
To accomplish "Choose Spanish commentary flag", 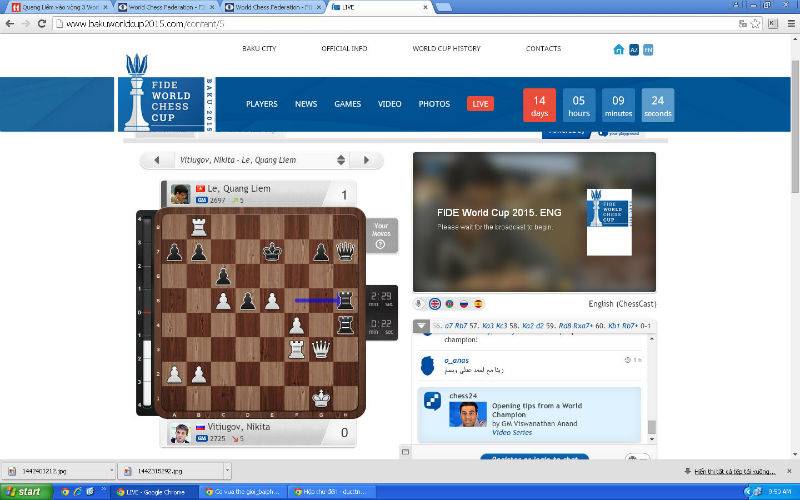I will coord(479,304).
